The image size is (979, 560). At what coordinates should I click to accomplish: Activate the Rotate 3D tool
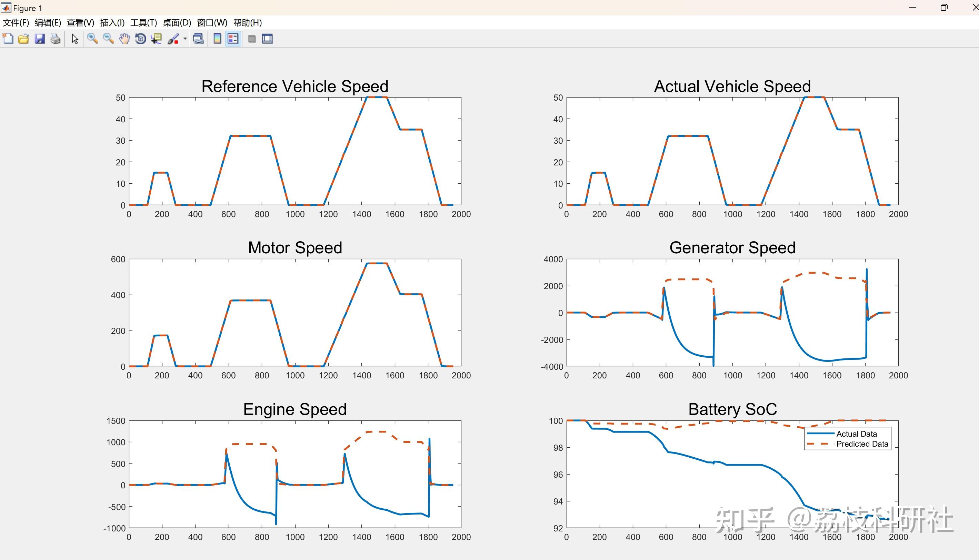pos(140,39)
